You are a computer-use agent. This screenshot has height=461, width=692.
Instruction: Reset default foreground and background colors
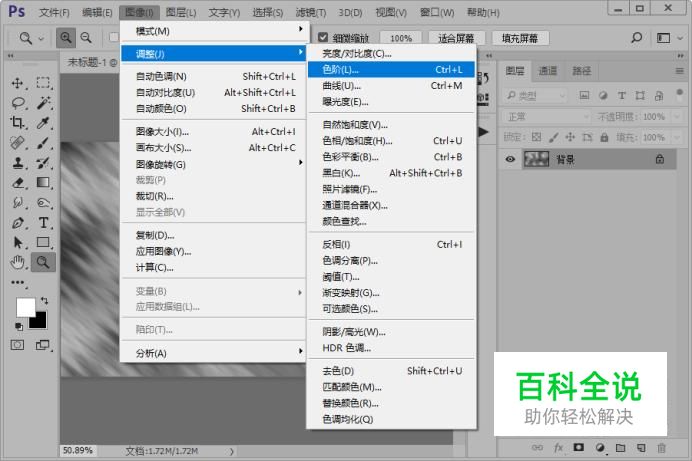(x=19, y=326)
